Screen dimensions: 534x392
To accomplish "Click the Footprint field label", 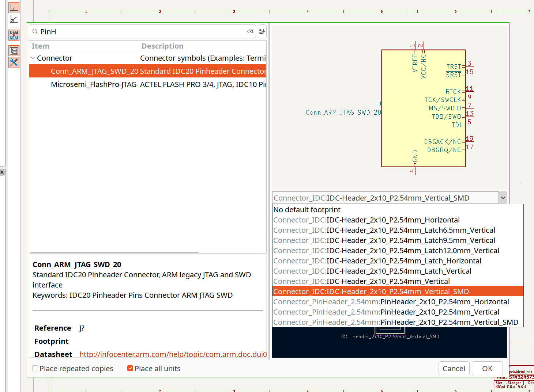I will (52, 341).
